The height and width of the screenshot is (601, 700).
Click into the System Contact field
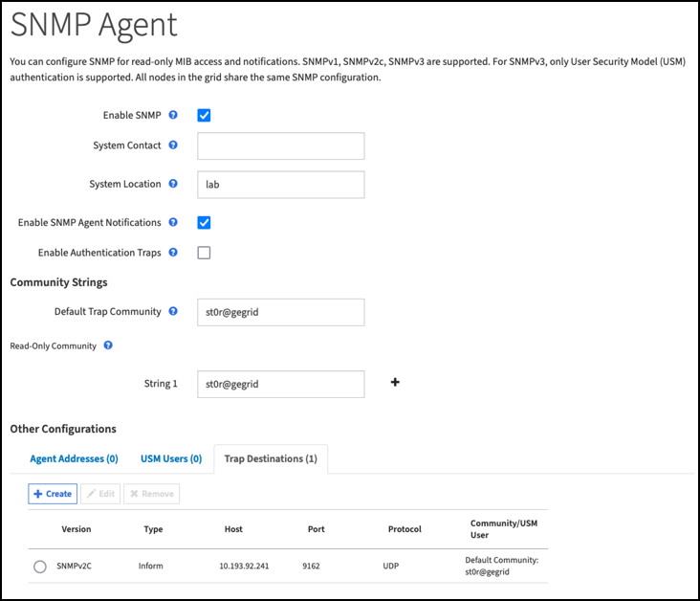click(280, 146)
